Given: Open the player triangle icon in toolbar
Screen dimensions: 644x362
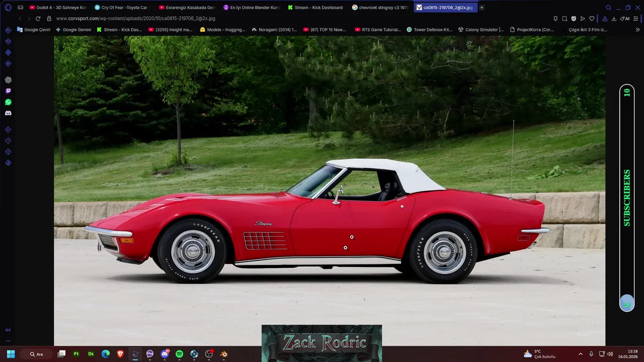Looking at the screenshot, I should tap(583, 19).
